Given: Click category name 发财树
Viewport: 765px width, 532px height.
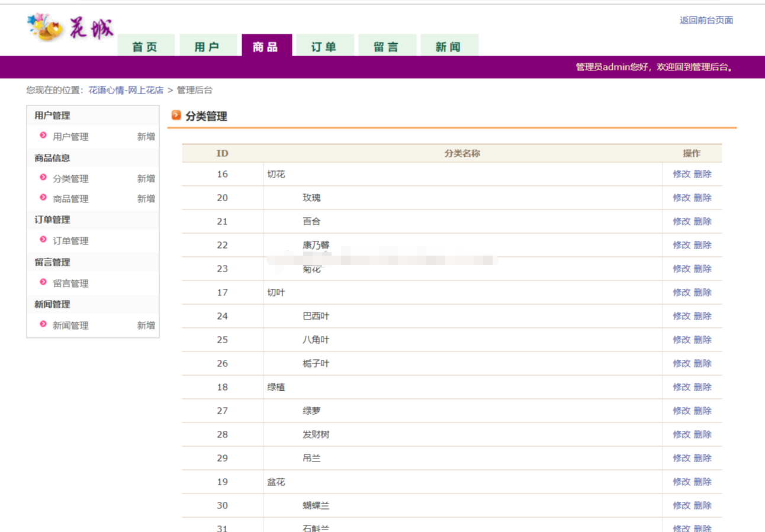Looking at the screenshot, I should [316, 434].
